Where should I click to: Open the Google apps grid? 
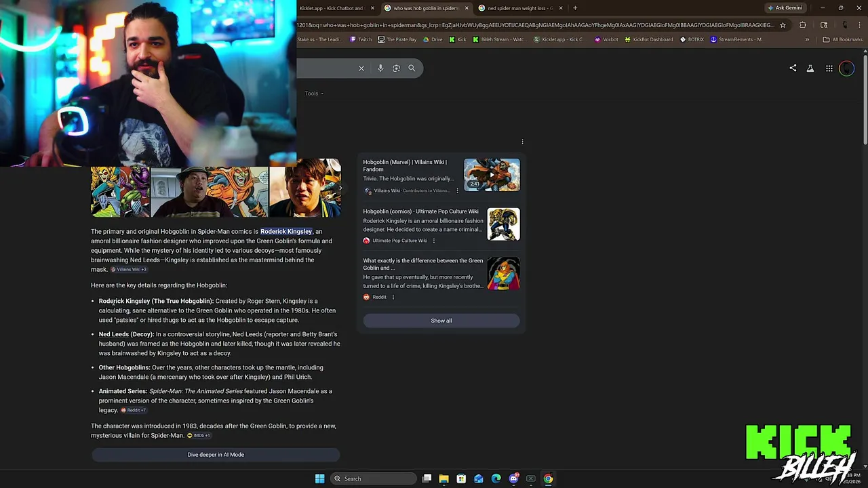click(829, 68)
